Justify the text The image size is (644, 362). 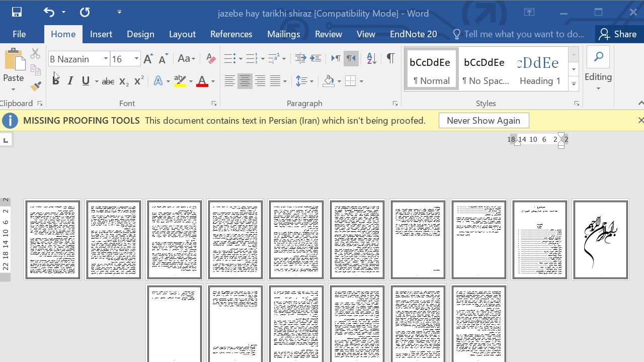coord(275,81)
